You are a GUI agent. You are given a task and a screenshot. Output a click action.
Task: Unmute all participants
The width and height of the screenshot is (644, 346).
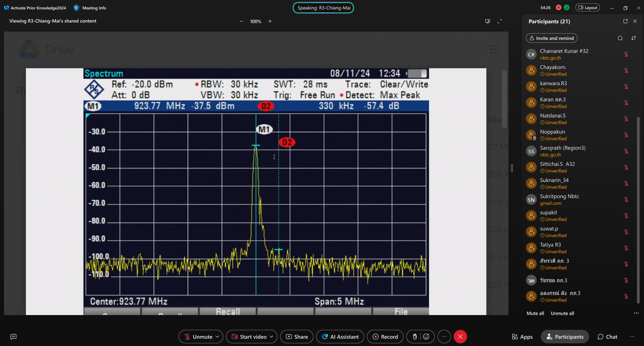(x=562, y=313)
